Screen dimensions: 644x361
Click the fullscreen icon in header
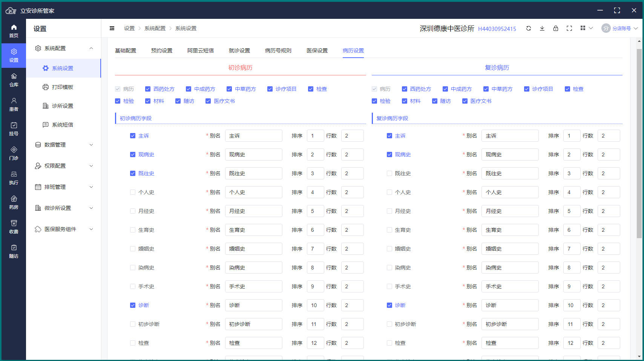point(569,28)
